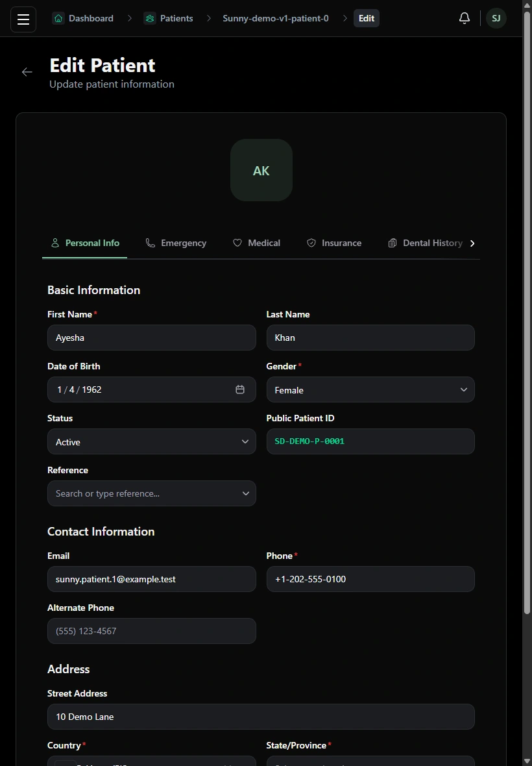532x766 pixels.
Task: Go to the Dental History tab
Action: [426, 243]
